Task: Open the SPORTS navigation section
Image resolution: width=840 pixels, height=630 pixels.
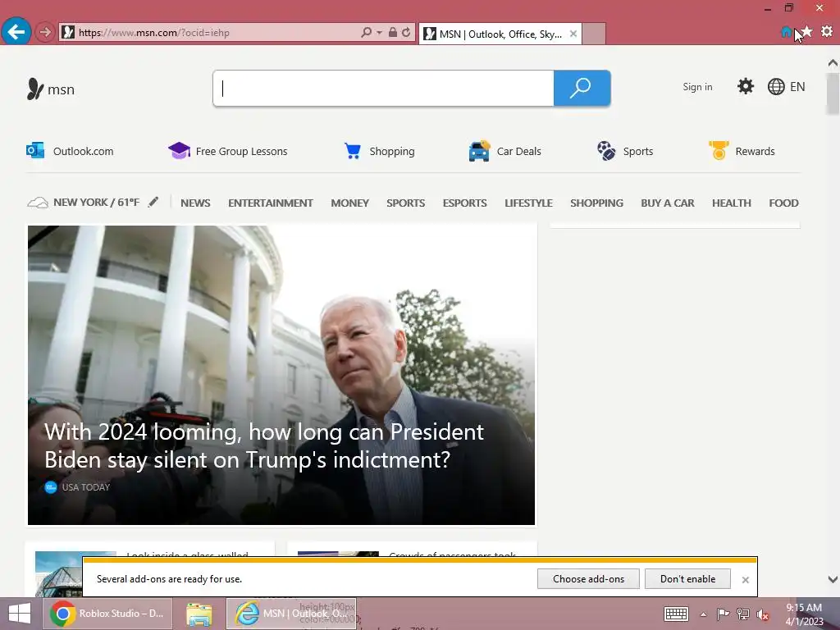Action: (x=405, y=203)
